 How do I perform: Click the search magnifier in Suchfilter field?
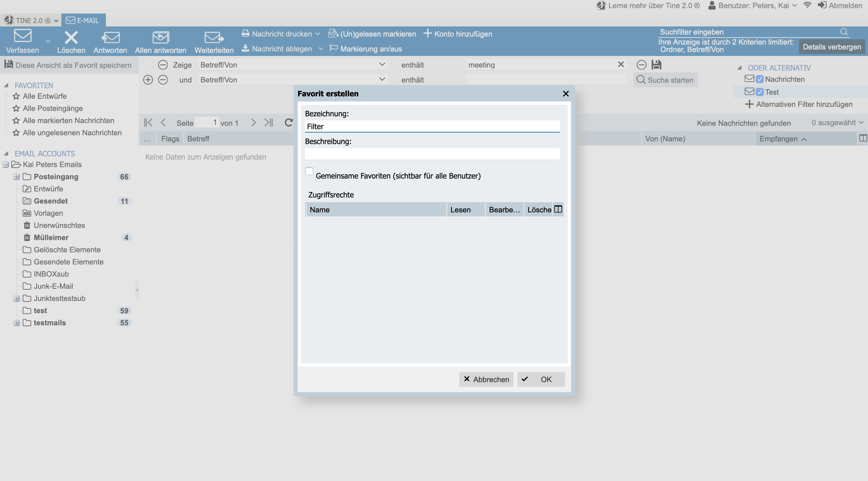click(844, 32)
